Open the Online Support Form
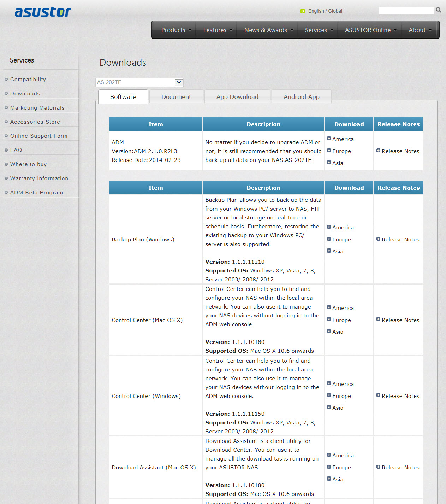Image resolution: width=446 pixels, height=504 pixels. 39,136
